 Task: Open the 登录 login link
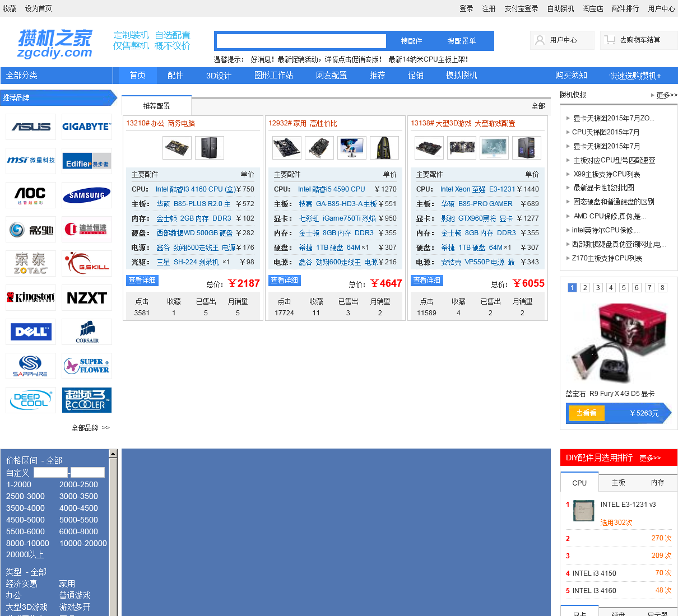point(466,8)
